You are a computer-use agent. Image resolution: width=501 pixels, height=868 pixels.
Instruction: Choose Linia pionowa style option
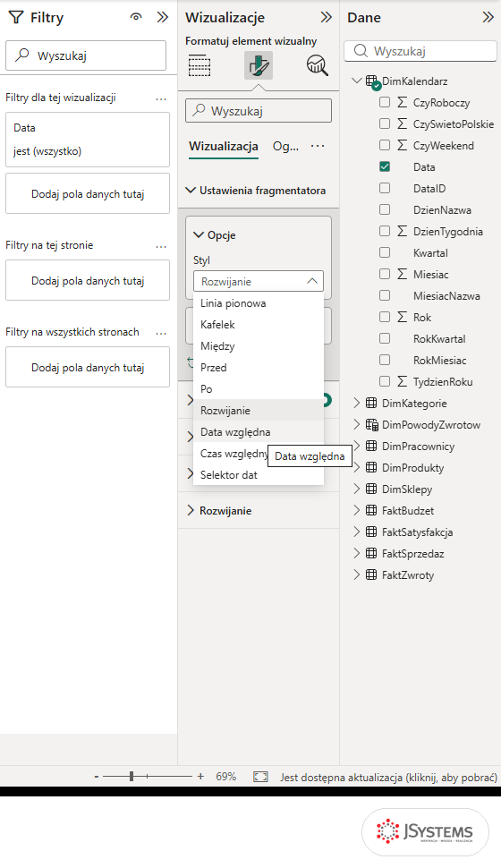point(259,303)
